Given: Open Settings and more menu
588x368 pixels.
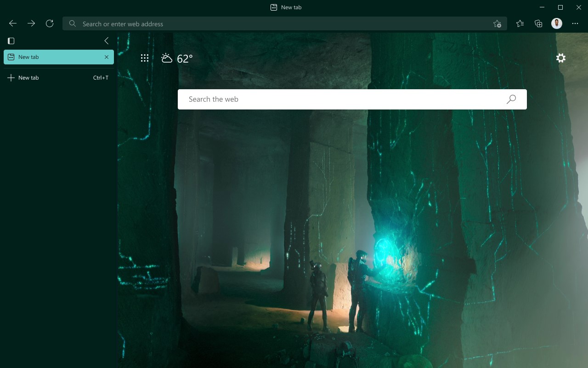Looking at the screenshot, I should (x=575, y=23).
